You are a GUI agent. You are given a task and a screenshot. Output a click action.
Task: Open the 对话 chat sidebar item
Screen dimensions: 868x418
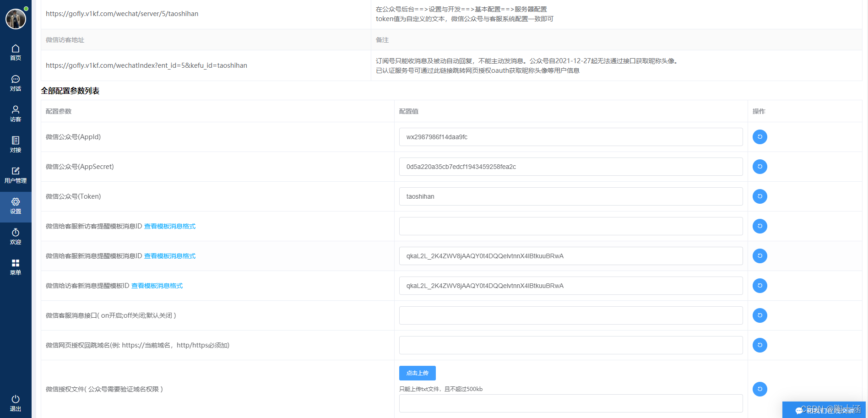click(x=16, y=83)
